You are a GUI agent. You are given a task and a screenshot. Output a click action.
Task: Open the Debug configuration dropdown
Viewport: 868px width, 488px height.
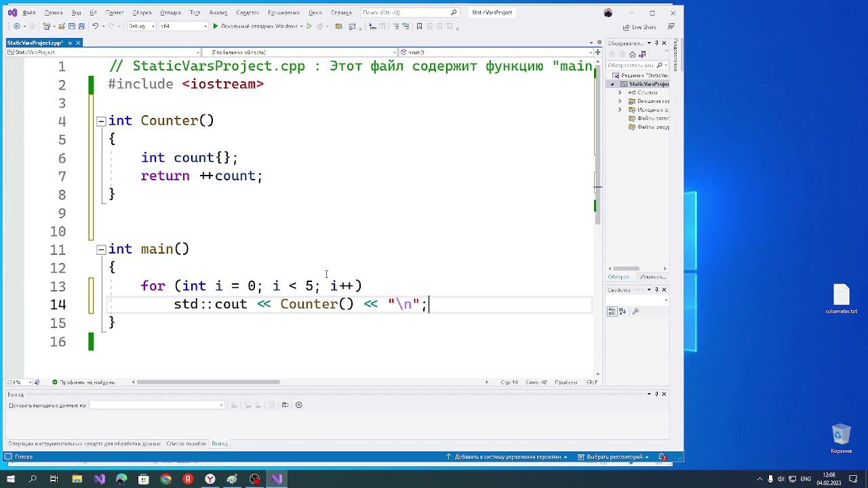tap(141, 26)
